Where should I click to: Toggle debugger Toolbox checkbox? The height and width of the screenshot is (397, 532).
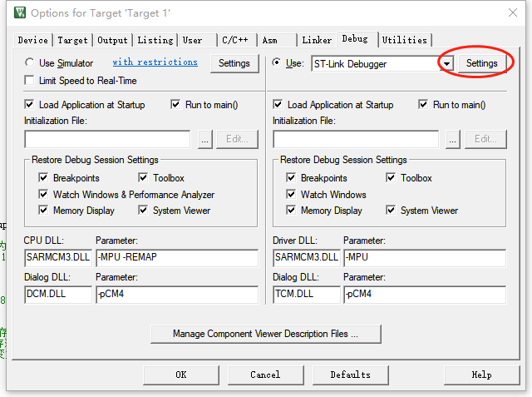(x=391, y=177)
